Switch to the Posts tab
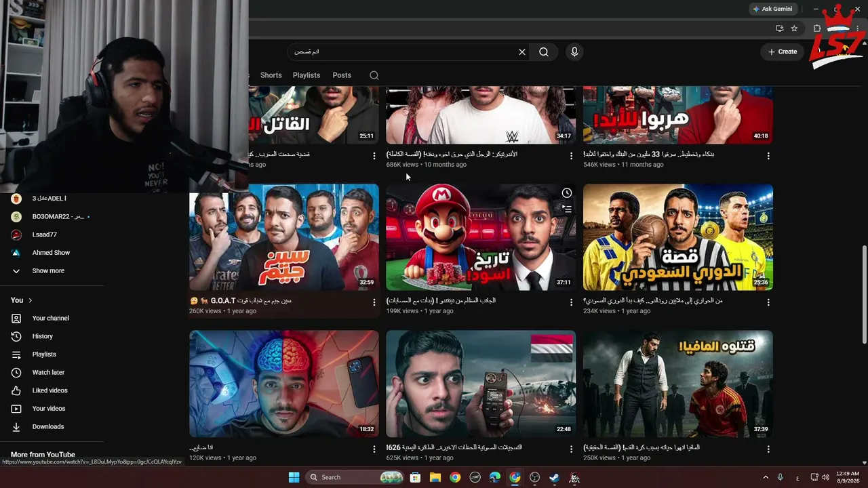Viewport: 868px width, 488px height. [x=342, y=75]
